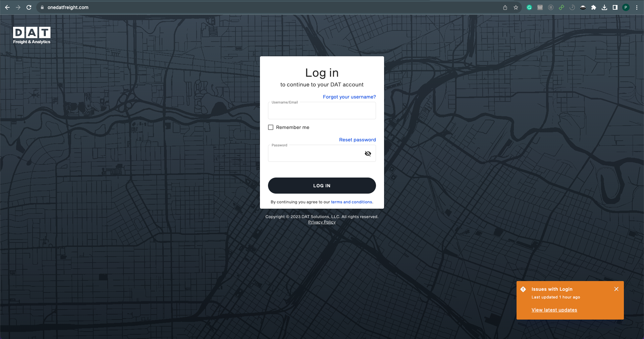Click the browser forward arrow
The width and height of the screenshot is (644, 339).
click(x=18, y=7)
